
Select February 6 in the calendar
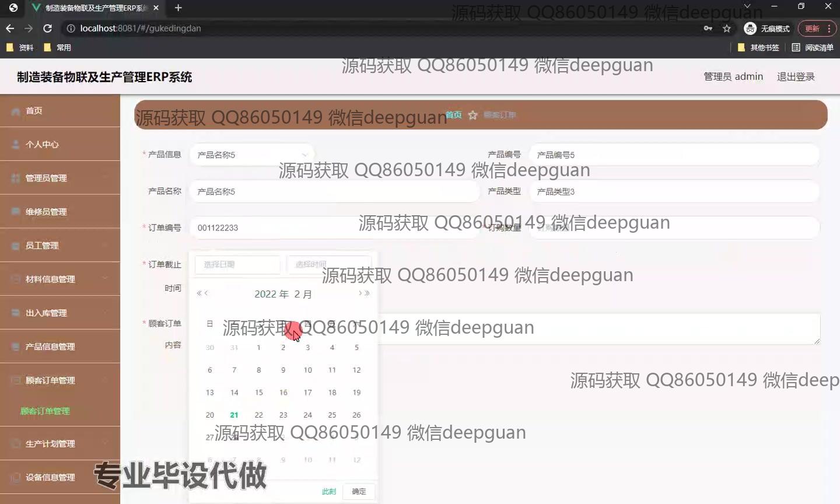[209, 370]
